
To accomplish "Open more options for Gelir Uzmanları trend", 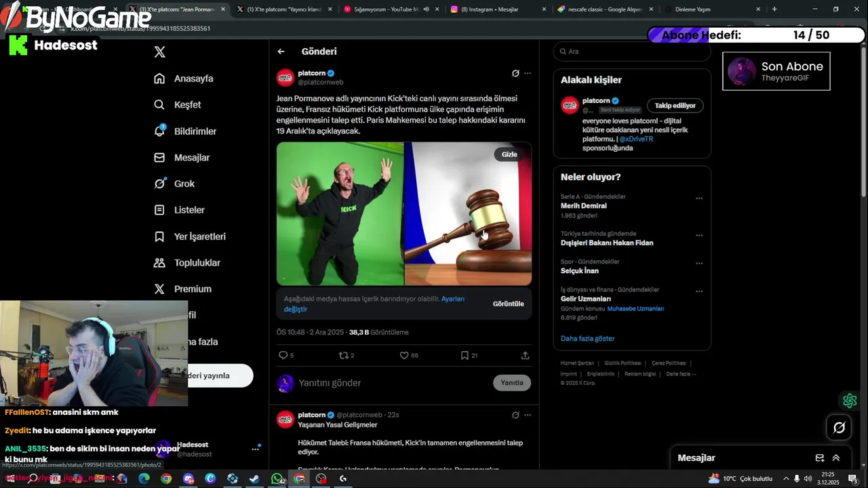I will [699, 291].
